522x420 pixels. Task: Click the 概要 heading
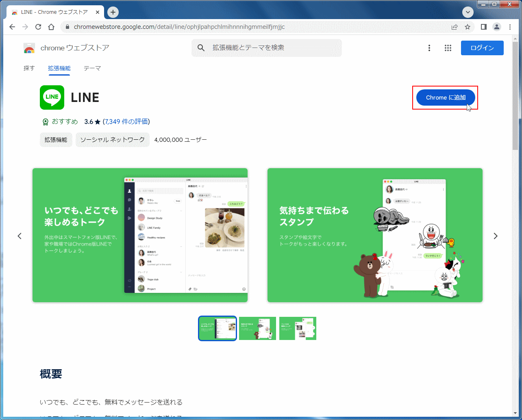(51, 374)
